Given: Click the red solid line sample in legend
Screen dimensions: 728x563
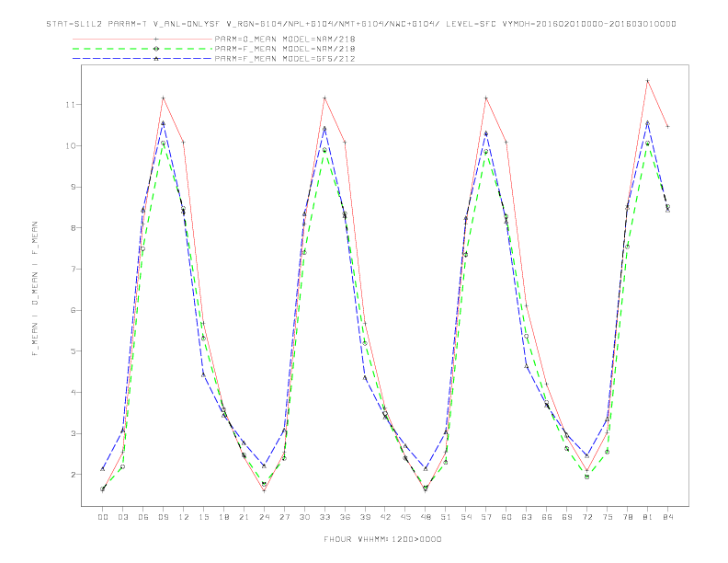Looking at the screenshot, I should tap(142, 39).
